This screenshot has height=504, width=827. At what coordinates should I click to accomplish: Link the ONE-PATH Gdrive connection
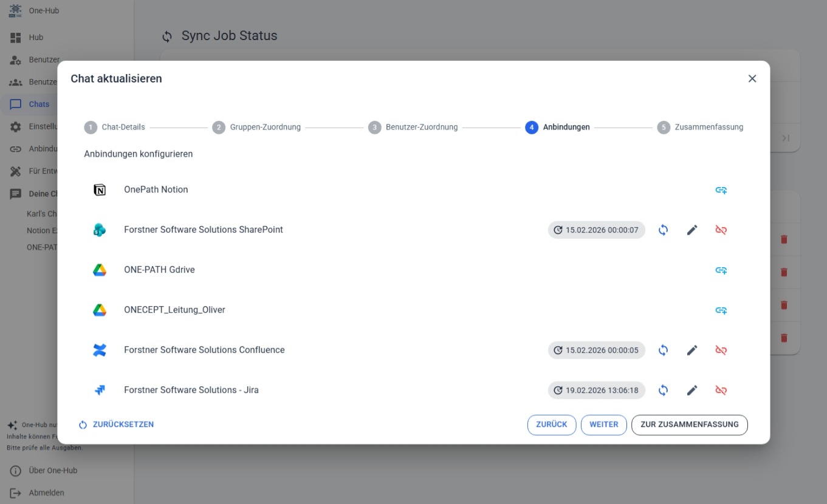pos(721,270)
